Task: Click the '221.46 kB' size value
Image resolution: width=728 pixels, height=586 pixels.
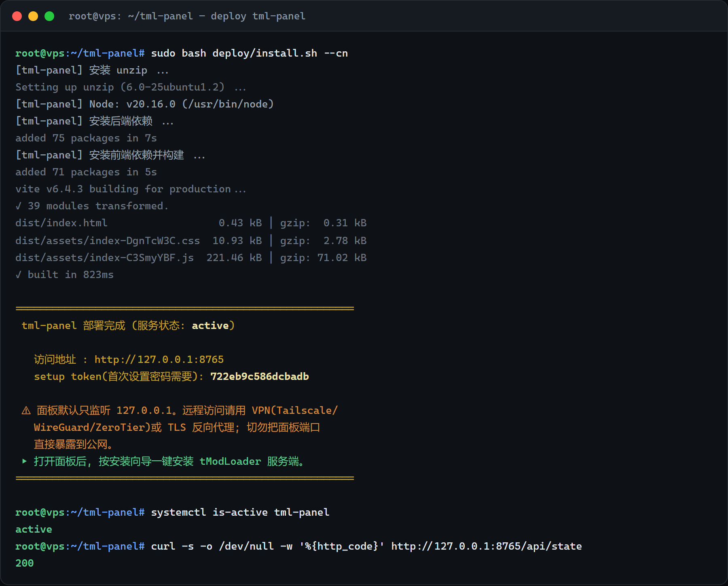Action: (x=234, y=258)
